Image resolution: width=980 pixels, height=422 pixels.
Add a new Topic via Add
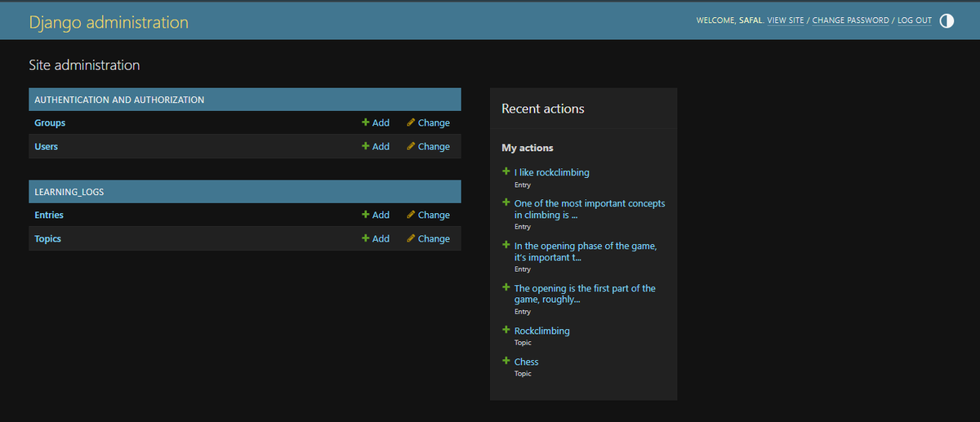[x=376, y=238]
